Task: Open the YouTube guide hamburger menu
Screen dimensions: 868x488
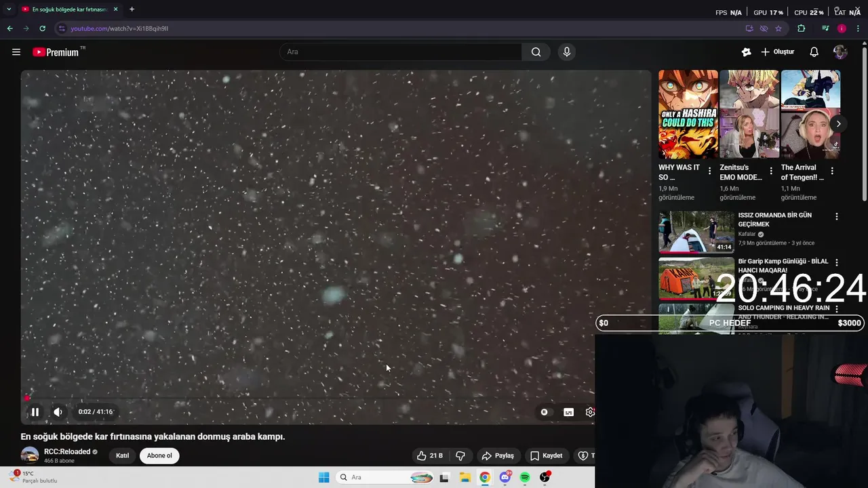Action: pos(16,52)
